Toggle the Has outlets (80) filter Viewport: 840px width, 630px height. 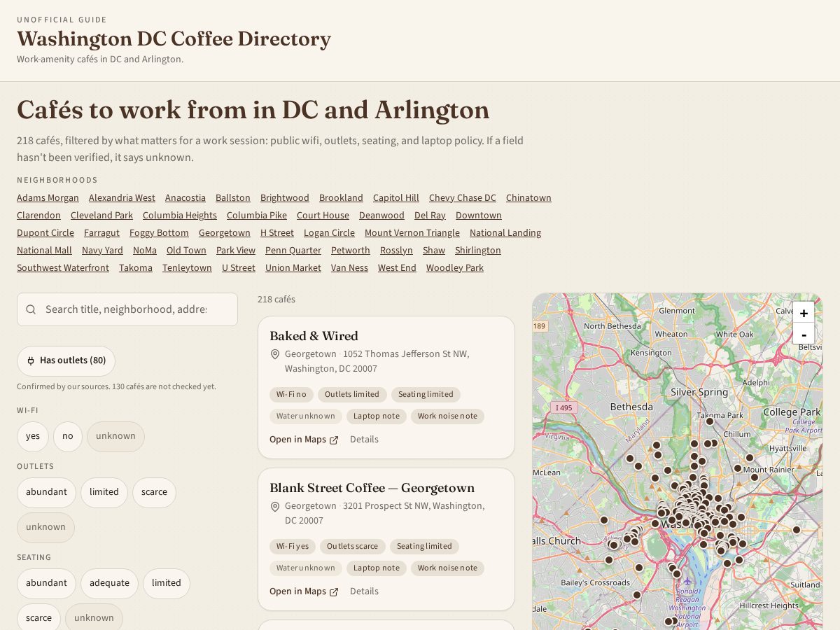tap(66, 360)
